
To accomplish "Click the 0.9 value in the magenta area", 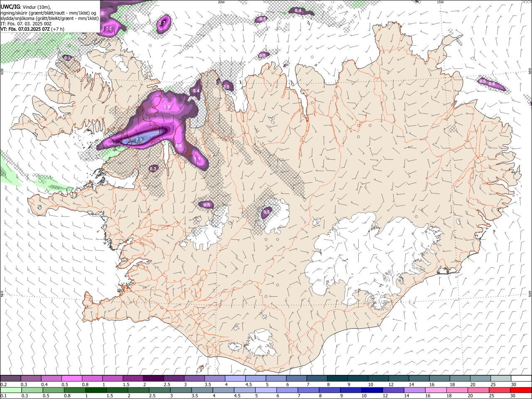I will coord(167,107).
